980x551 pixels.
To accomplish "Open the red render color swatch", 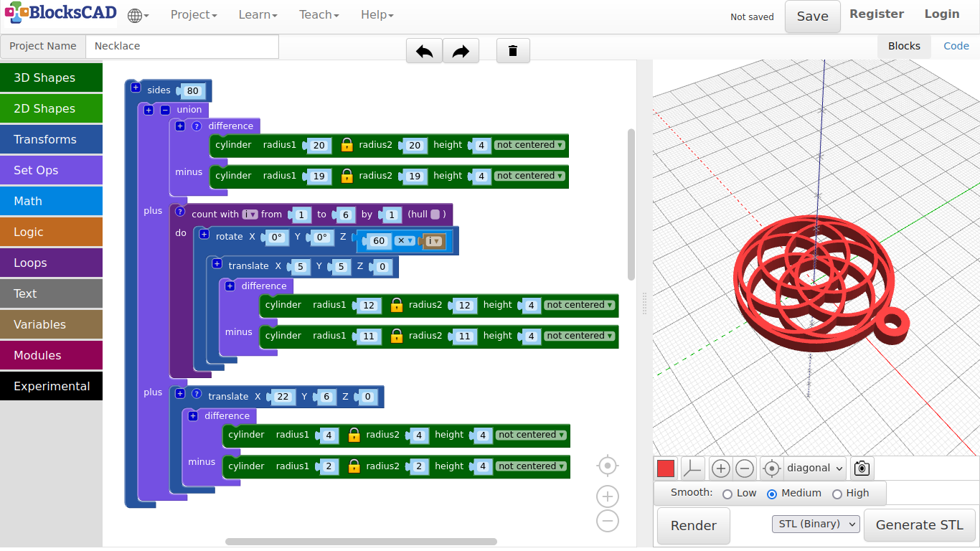I will (666, 468).
